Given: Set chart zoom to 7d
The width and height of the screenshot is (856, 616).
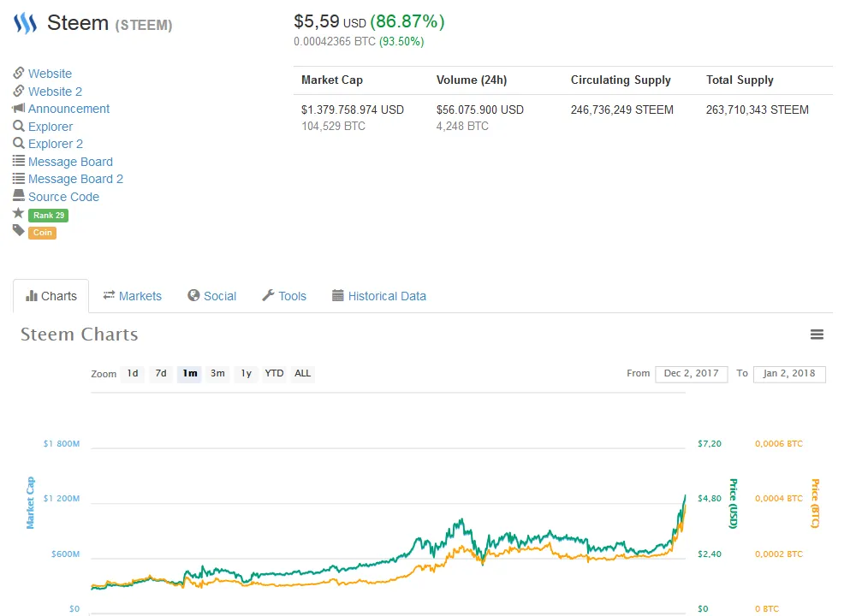Looking at the screenshot, I should pos(161,374).
